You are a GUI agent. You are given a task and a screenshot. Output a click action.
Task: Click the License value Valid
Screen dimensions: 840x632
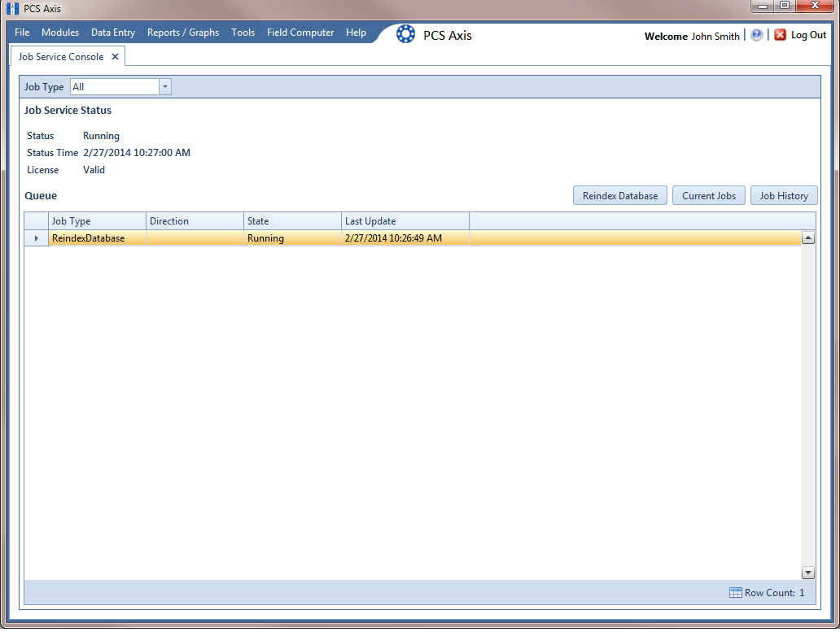pyautogui.click(x=94, y=170)
